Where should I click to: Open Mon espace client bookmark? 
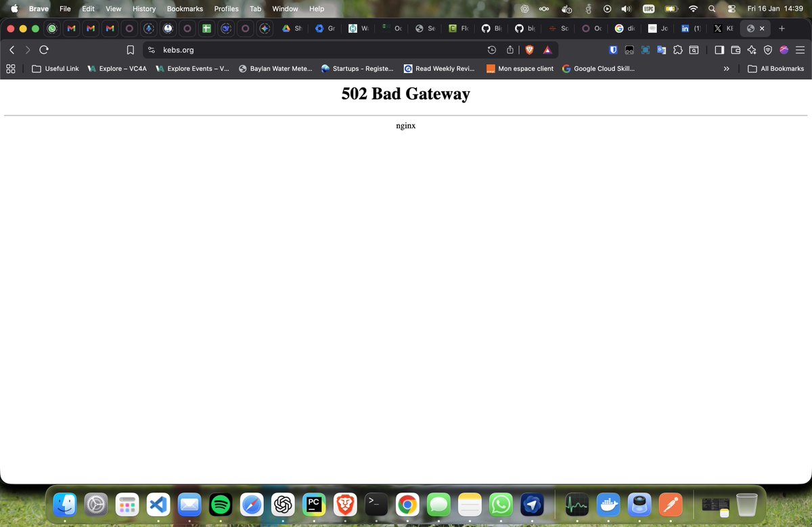pos(518,68)
